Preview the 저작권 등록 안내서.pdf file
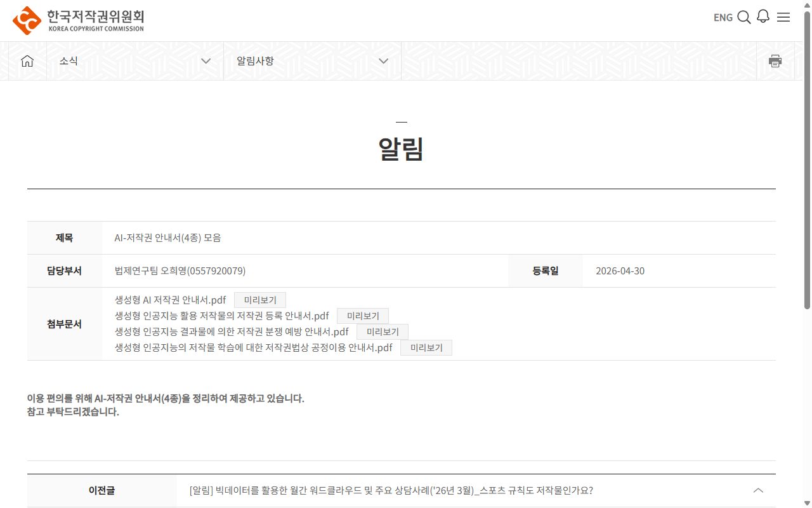Image resolution: width=812 pixels, height=508 pixels. pos(363,316)
